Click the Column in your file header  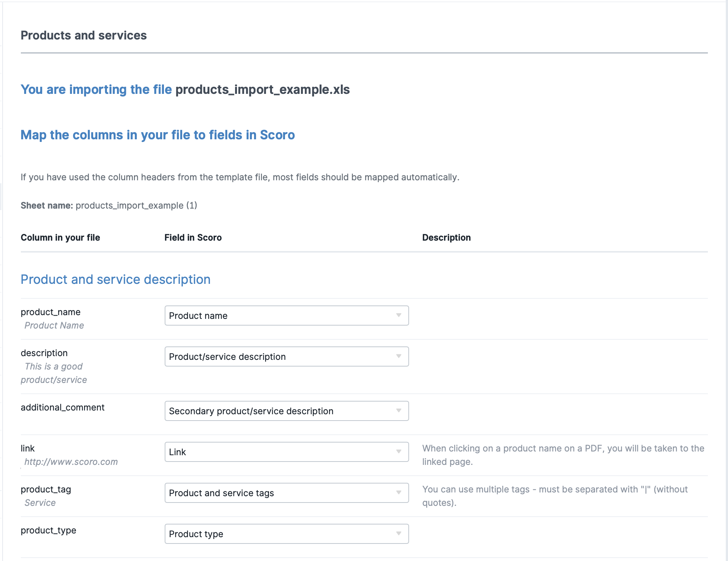[60, 237]
